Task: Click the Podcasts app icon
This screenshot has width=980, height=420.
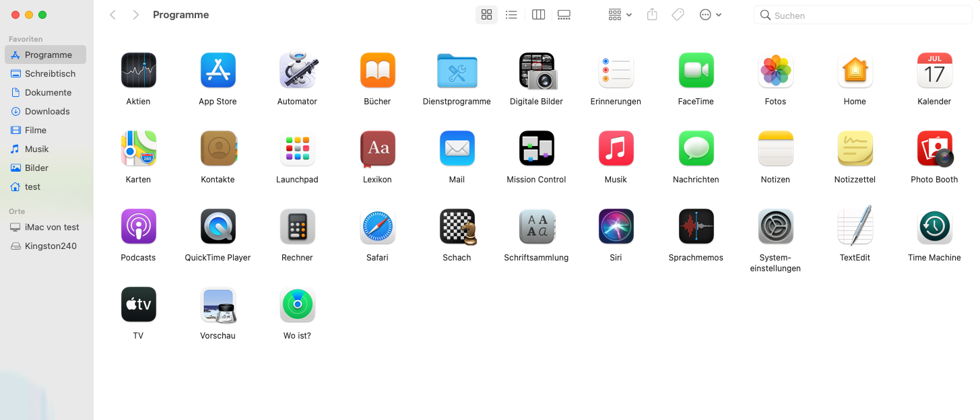Action: click(x=138, y=226)
